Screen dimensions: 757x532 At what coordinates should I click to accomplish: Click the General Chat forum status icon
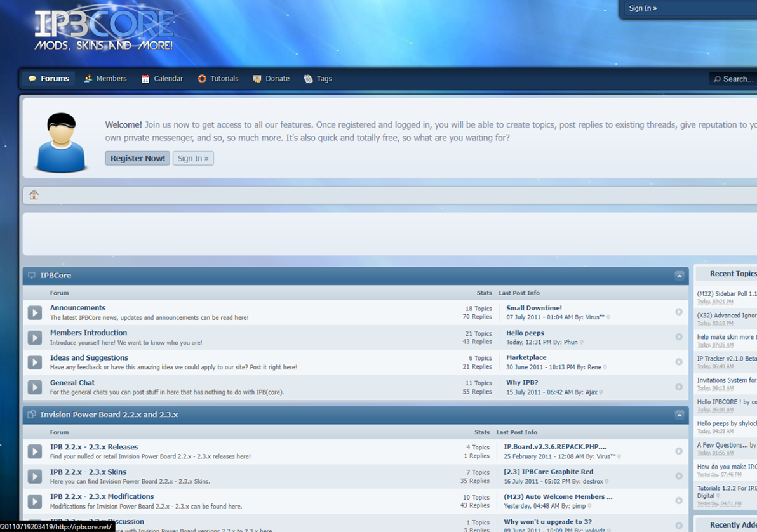35,387
